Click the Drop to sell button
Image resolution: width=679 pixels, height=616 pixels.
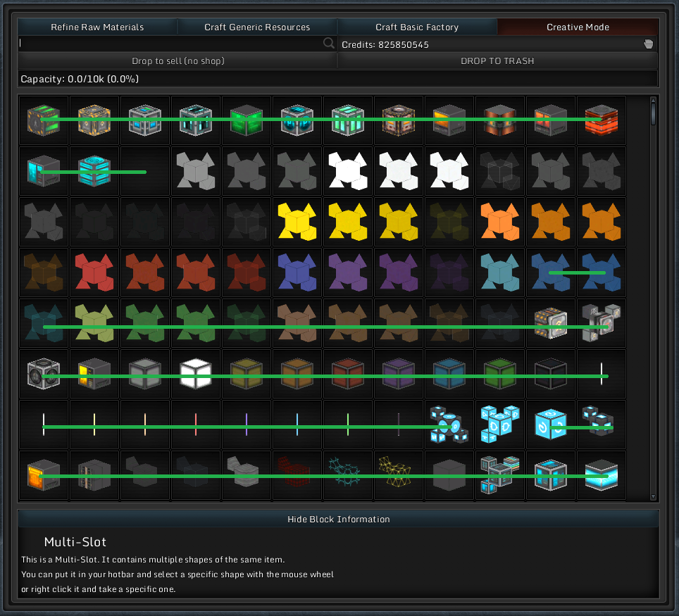coord(177,61)
